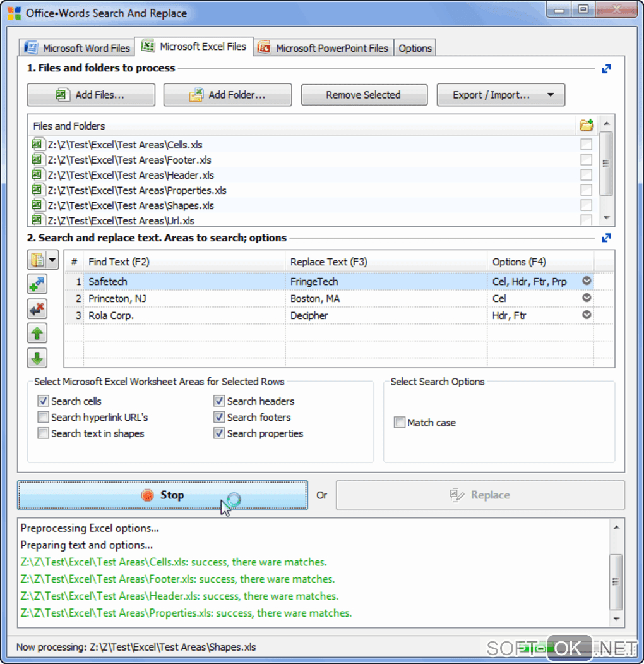This screenshot has width=644, height=664.
Task: Uncheck Search footers
Action: 218,417
